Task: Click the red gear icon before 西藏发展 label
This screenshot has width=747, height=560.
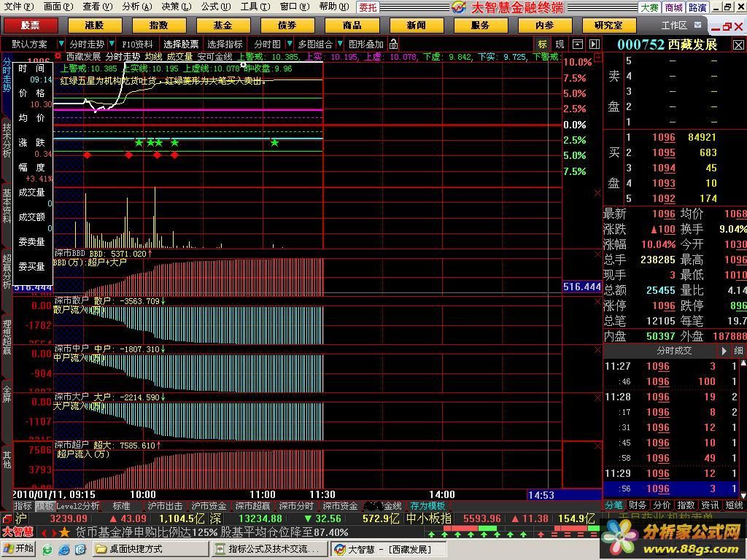Action: pyautogui.click(x=58, y=57)
